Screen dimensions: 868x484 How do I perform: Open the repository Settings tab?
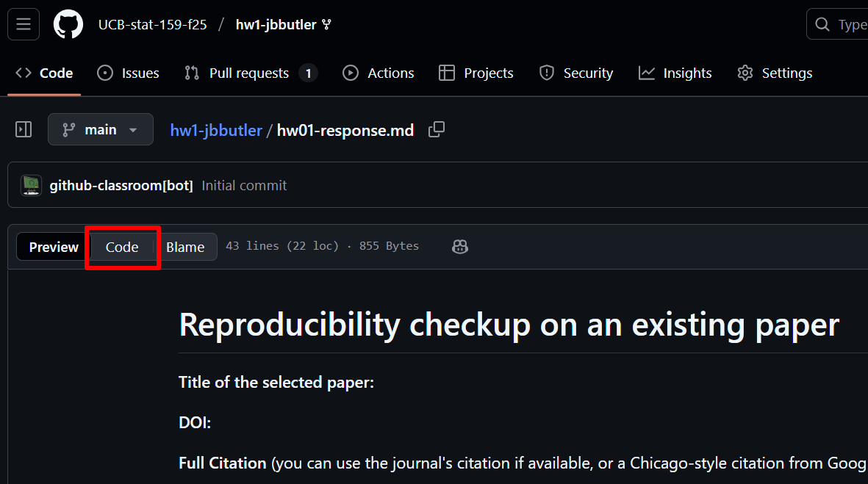click(775, 73)
